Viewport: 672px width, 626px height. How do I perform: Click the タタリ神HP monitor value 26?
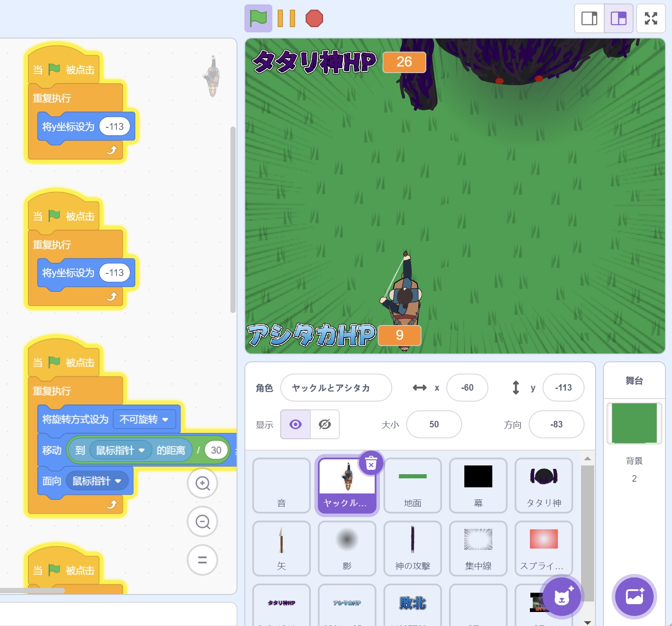pos(404,62)
